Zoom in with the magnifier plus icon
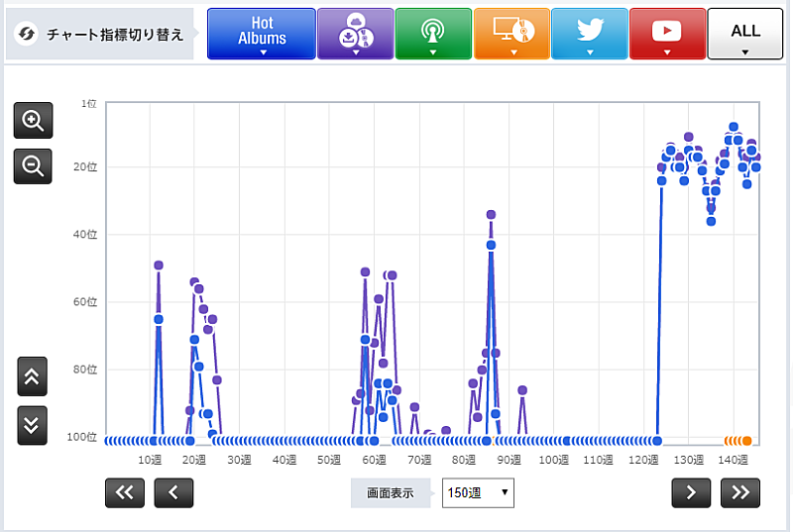This screenshot has height=532, width=793. coord(33,121)
